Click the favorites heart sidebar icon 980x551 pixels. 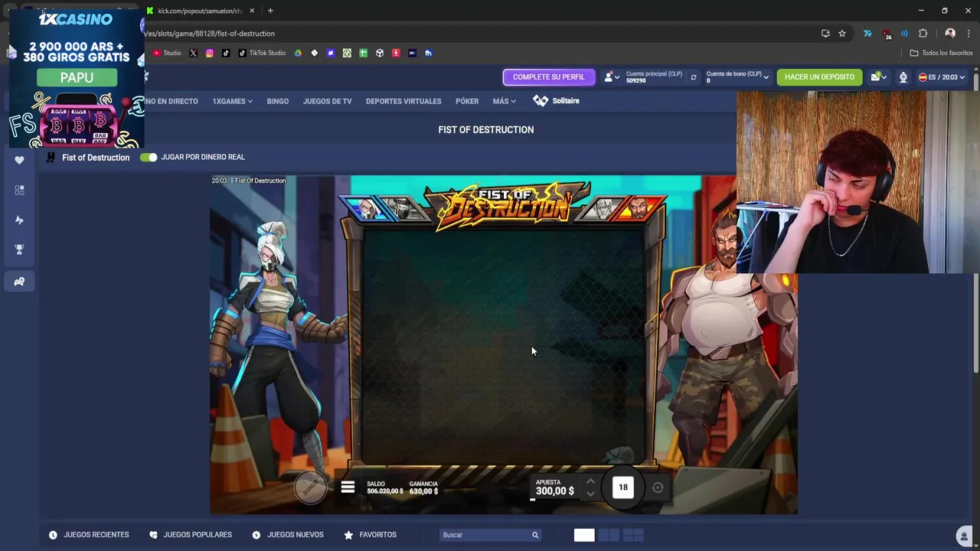[19, 160]
